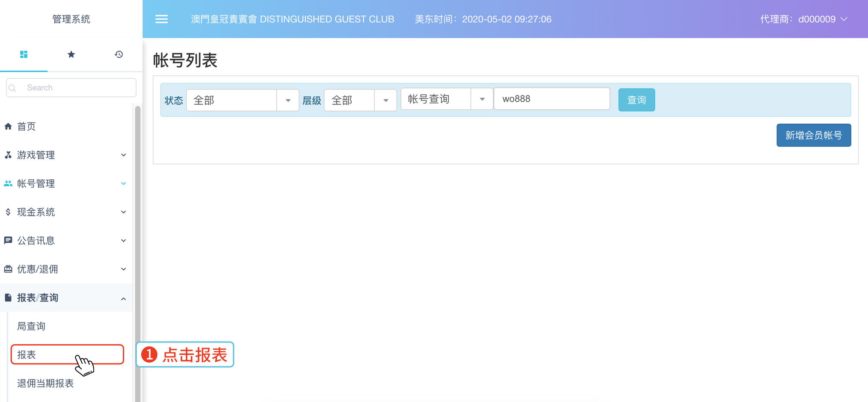The image size is (868, 402).
Task: Open the 帐号查询 search type dropdown
Action: click(446, 99)
